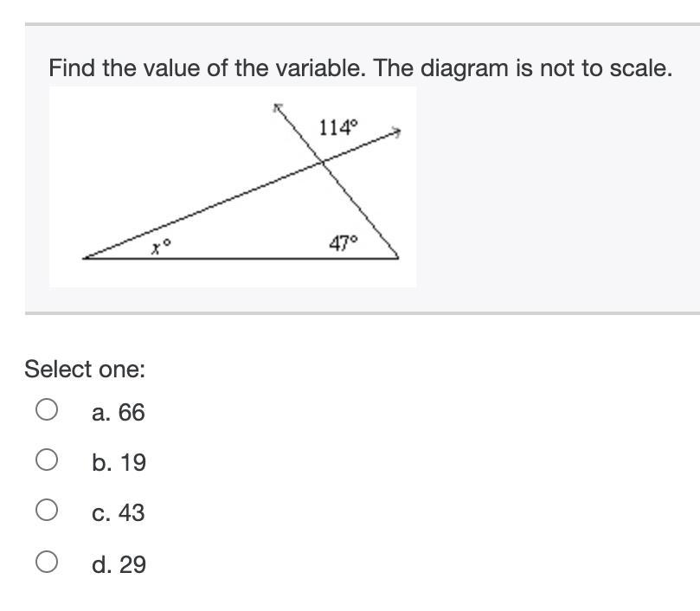Click the point where the two lines intersect
700x611 pixels.
pyautogui.click(x=322, y=162)
